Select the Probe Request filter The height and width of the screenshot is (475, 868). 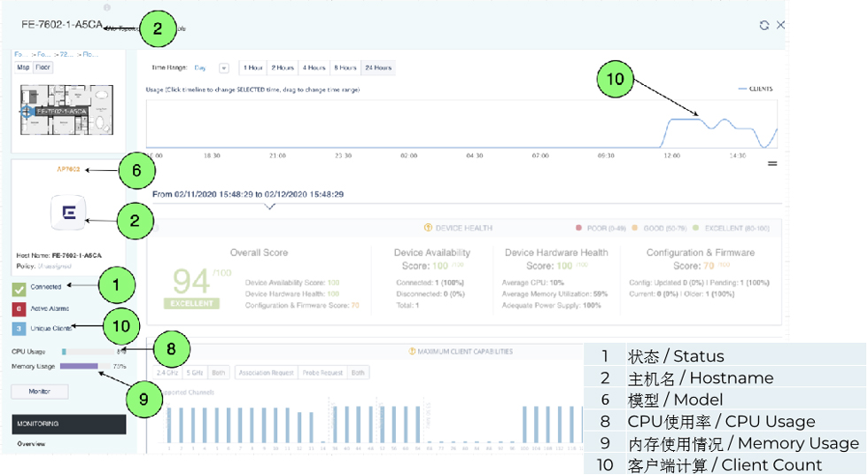[322, 372]
